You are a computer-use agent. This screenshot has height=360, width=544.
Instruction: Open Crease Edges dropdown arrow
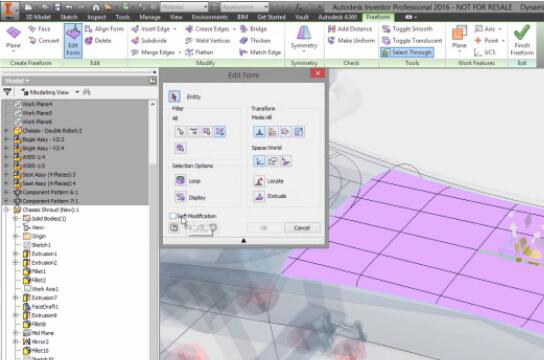click(x=234, y=29)
